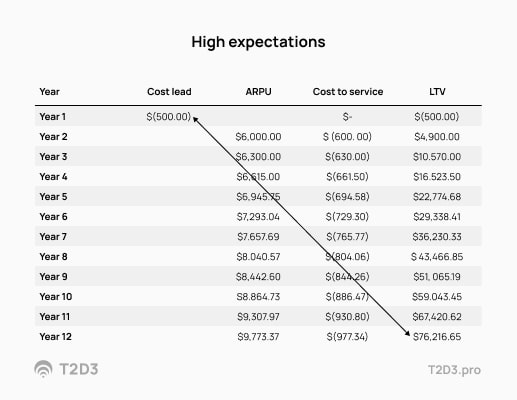Click the arrowhead pointing at $(500.00)
Image resolution: width=517 pixels, height=400 pixels.
point(196,119)
